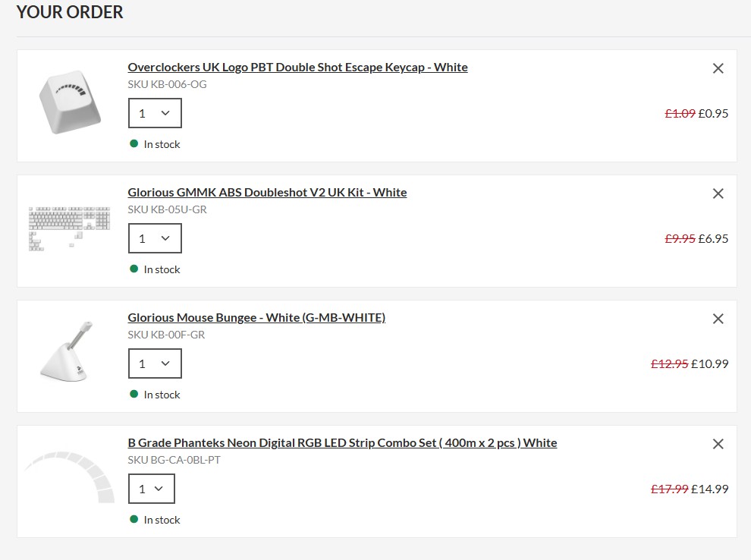Viewport: 751px width, 560px height.
Task: Open Overclockers UK Logo PBT Escape Keycap link
Action: [x=297, y=67]
